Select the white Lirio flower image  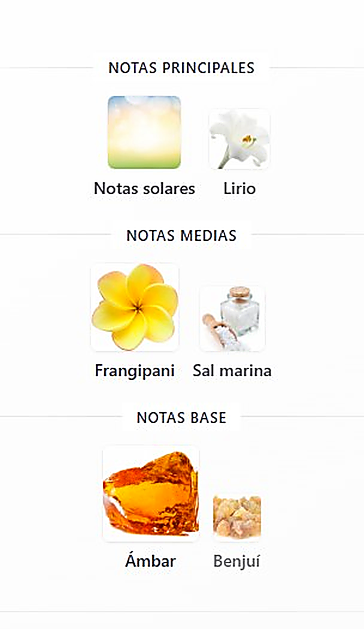[x=239, y=139]
